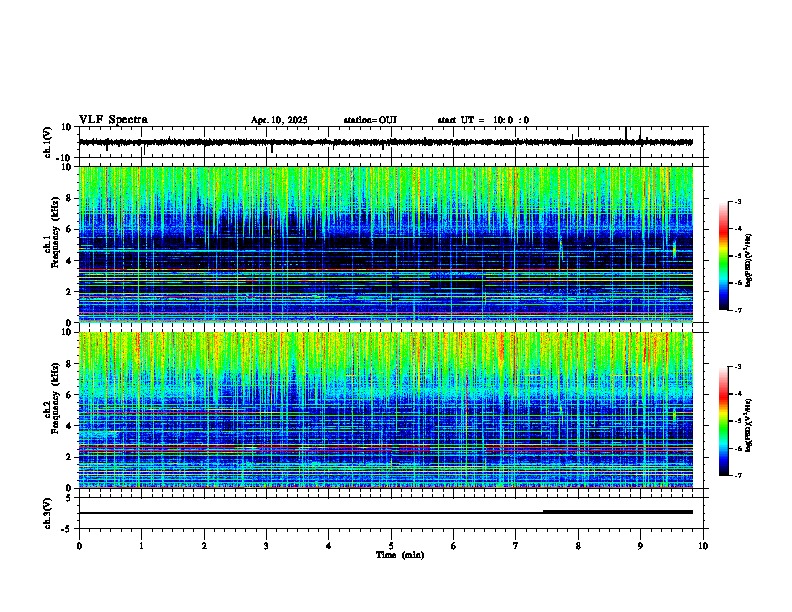
Task: Click the ch.3 voltage trace panel
Action: [393, 513]
